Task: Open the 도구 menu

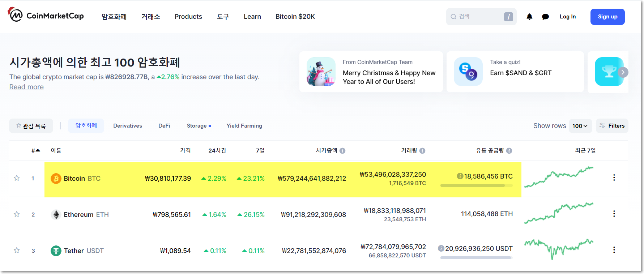Action: tap(223, 17)
